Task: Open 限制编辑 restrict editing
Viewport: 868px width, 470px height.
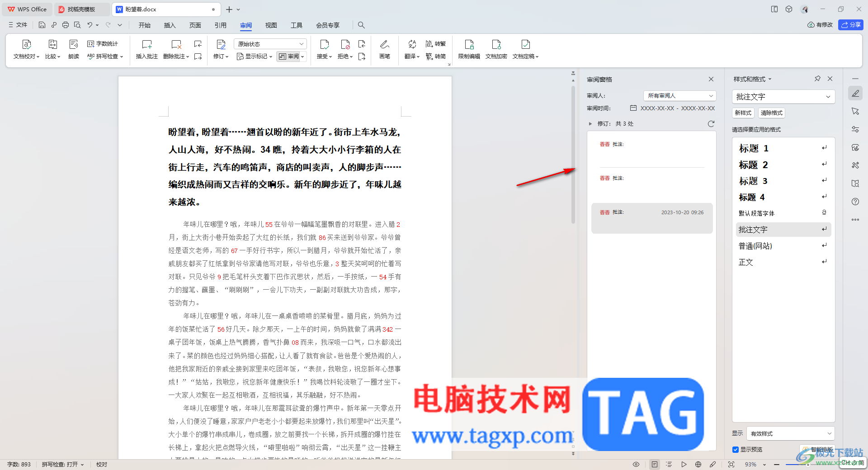Action: (x=469, y=49)
